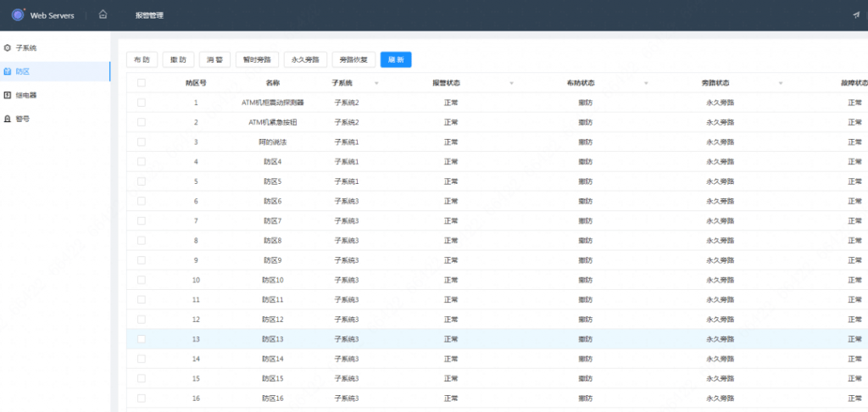Expand the 旁路状态 column filter arrow
868x412 pixels.
click(x=781, y=84)
